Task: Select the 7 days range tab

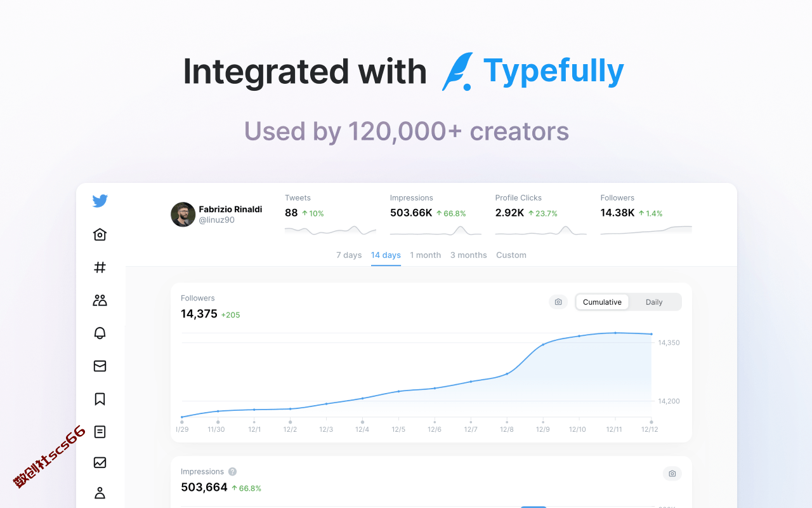Action: pyautogui.click(x=349, y=255)
